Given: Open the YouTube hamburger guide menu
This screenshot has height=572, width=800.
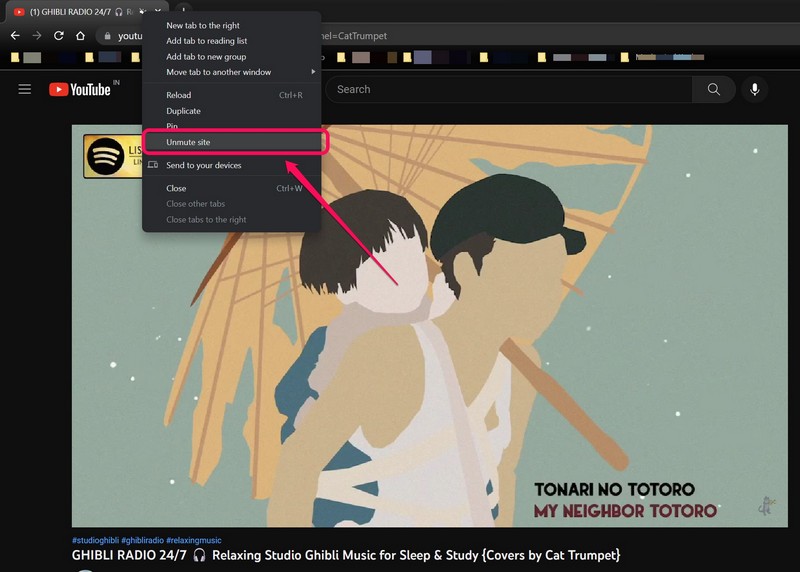Looking at the screenshot, I should (x=25, y=90).
